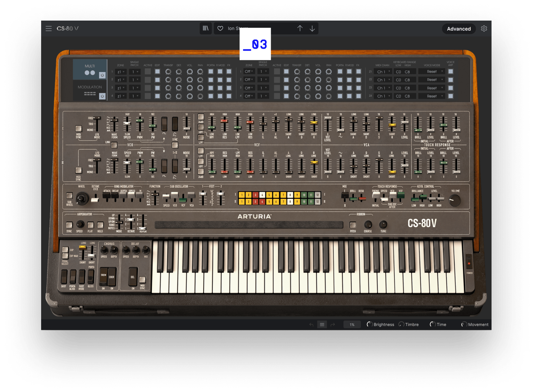Go to previous preset with up arrow
533x392 pixels.
[x=300, y=28]
